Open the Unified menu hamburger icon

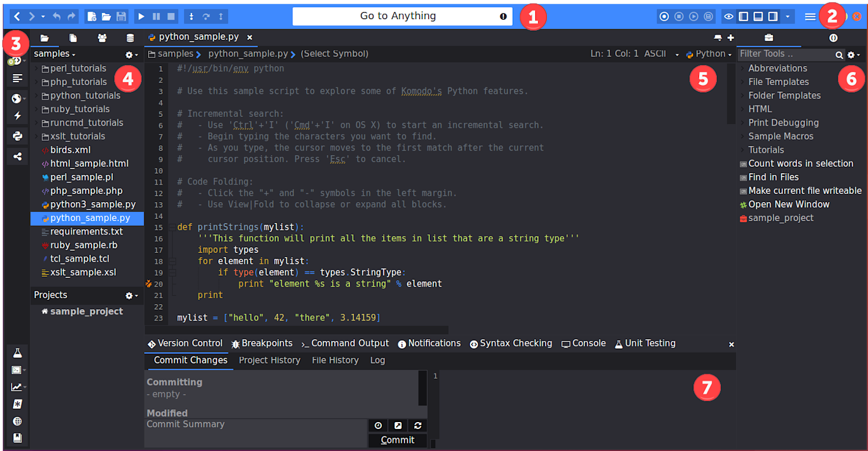point(810,16)
